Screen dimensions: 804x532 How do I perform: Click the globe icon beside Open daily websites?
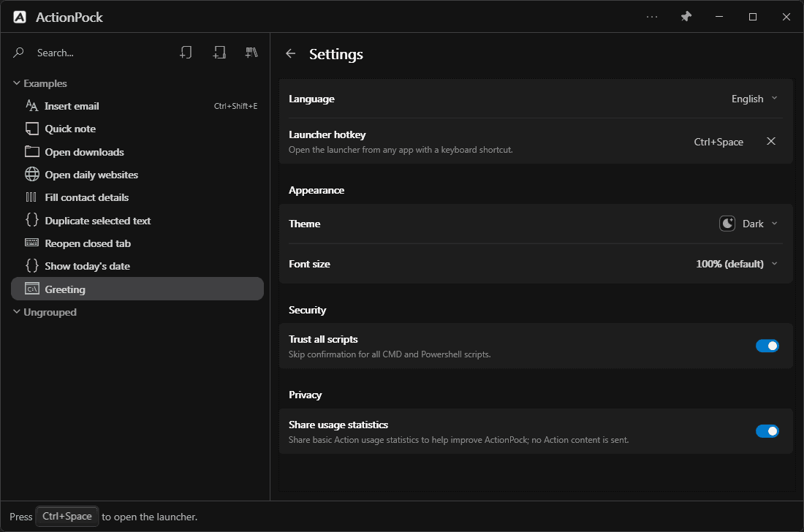pos(31,174)
